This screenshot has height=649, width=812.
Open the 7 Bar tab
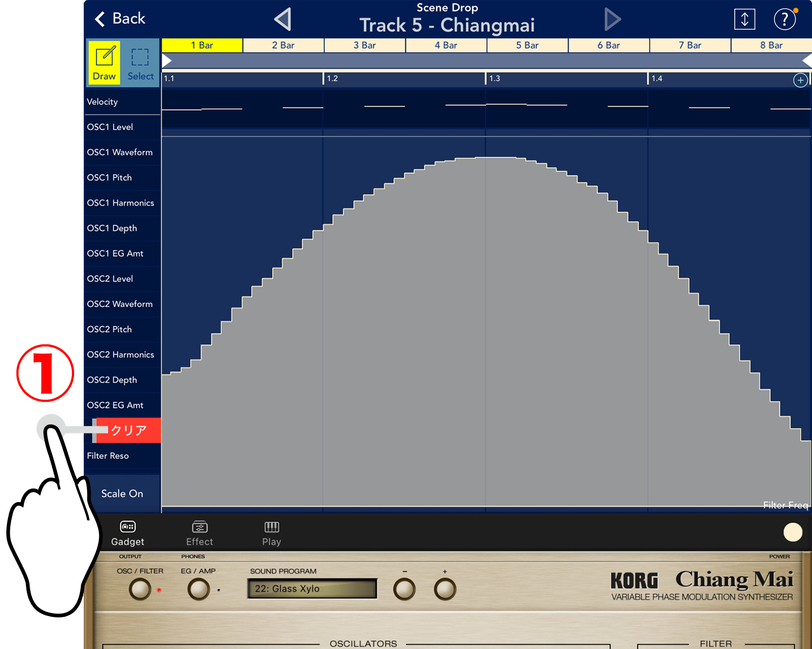(x=690, y=45)
